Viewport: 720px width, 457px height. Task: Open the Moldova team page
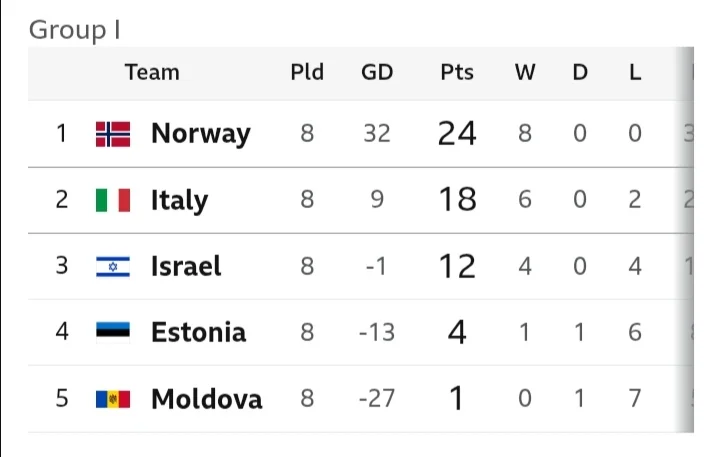pos(206,399)
